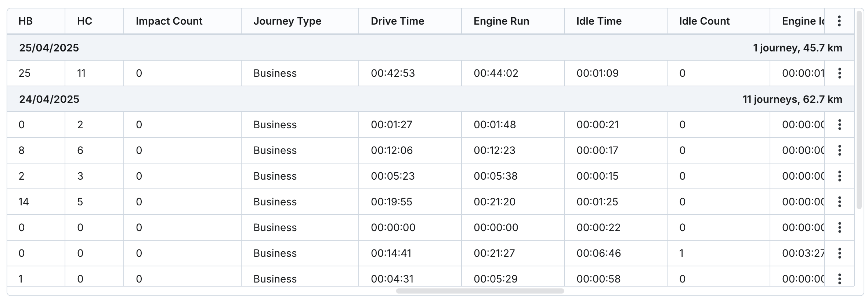The width and height of the screenshot is (868, 302).
Task: Open the kebab menu for the 00:00:22 idle time row
Action: pyautogui.click(x=839, y=227)
